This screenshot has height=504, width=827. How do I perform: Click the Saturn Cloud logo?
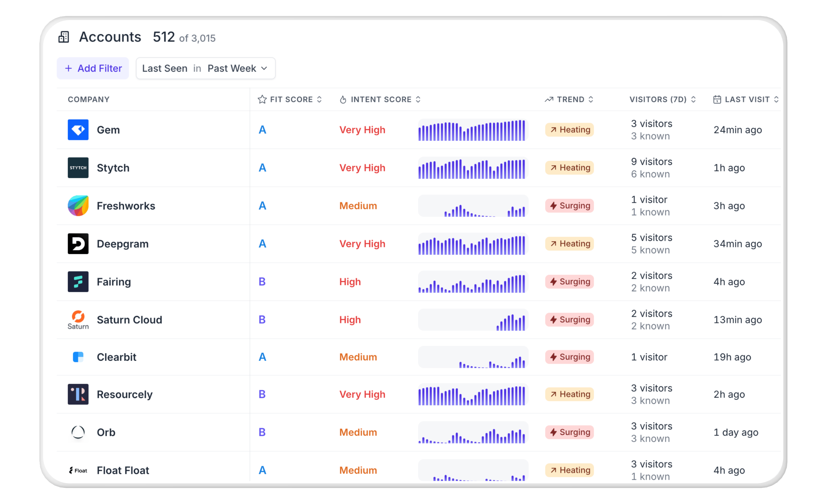[x=78, y=320]
